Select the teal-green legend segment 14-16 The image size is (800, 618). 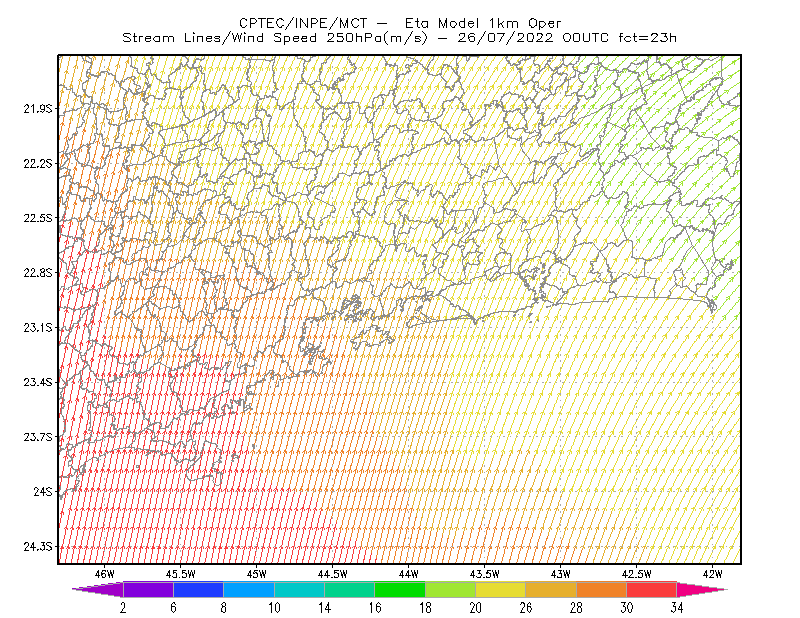(x=349, y=589)
